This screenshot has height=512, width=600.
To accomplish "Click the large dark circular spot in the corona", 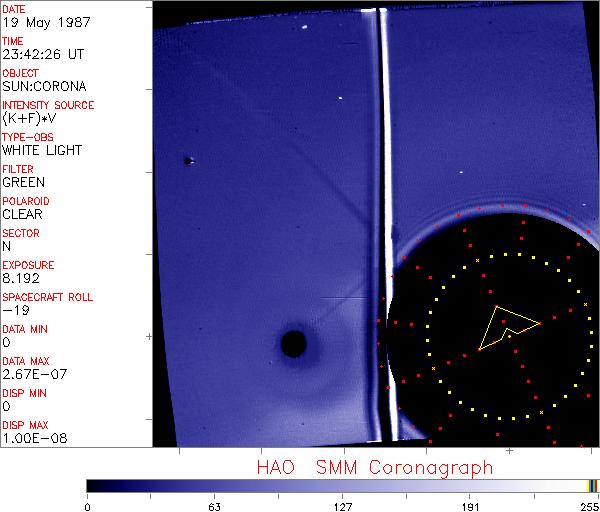I will pos(293,344).
